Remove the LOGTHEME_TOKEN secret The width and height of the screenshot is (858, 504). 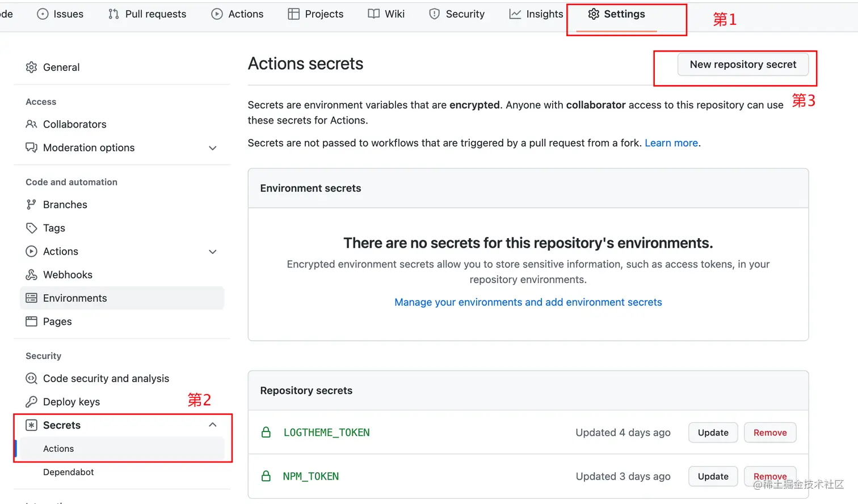pos(770,433)
